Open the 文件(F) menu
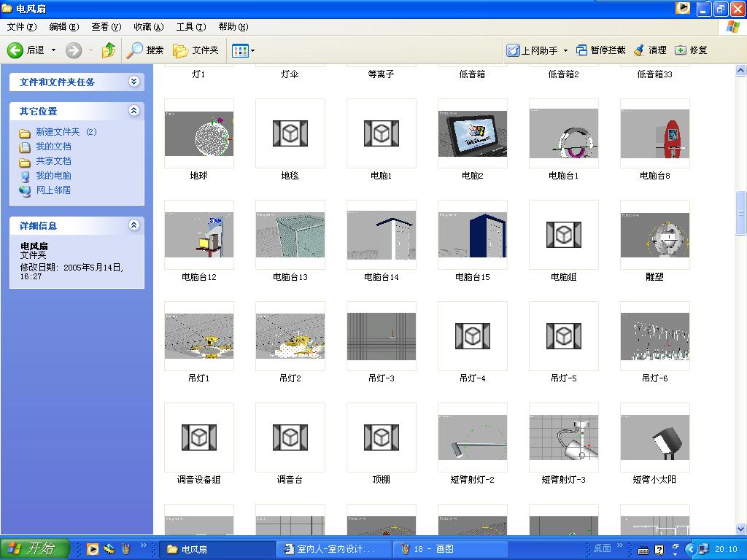Screen dimensions: 747x560 pos(22,27)
